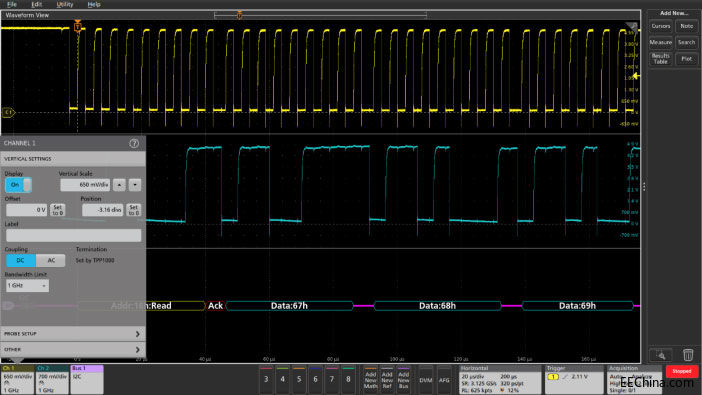
Task: Open the Edit menu
Action: coord(36,4)
